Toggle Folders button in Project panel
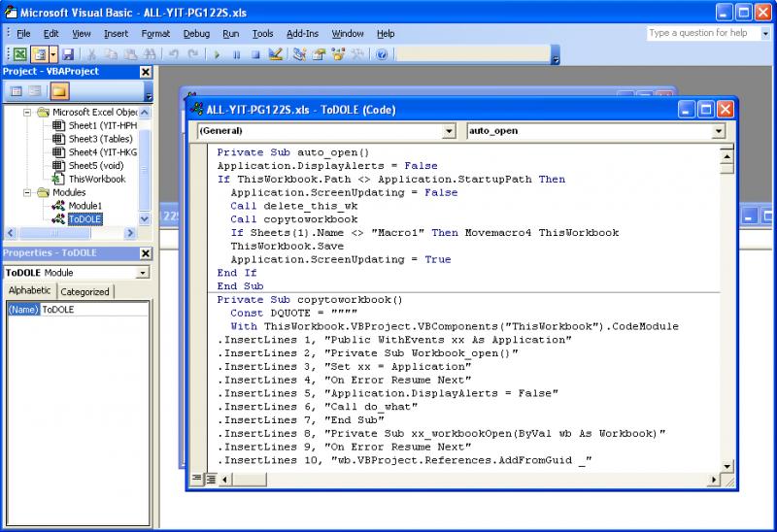 (x=58, y=91)
